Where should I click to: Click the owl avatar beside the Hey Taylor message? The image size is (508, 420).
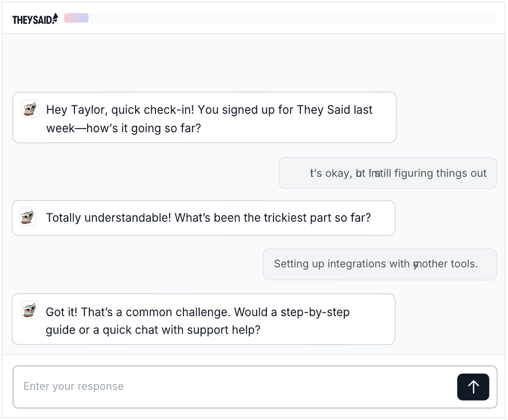coord(30,109)
